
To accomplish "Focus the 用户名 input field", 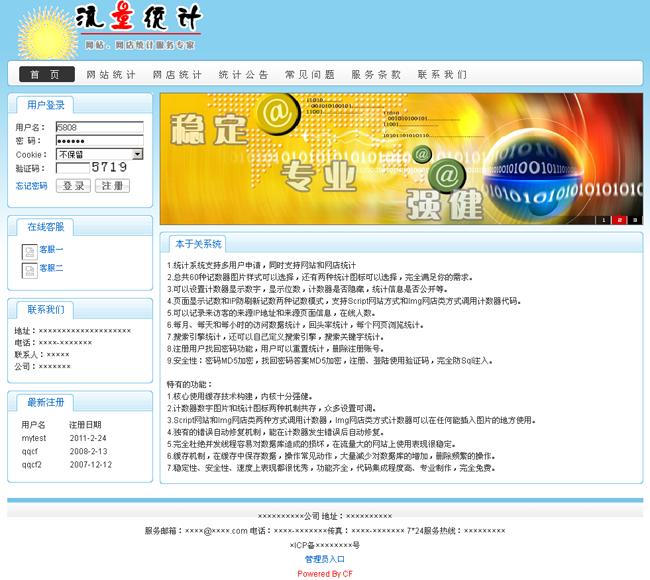I will point(100,127).
